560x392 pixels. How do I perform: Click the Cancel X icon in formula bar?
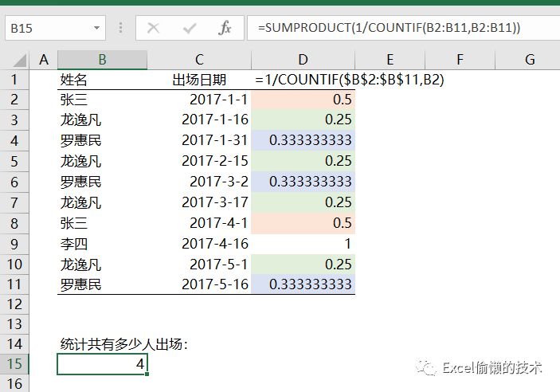pos(154,28)
